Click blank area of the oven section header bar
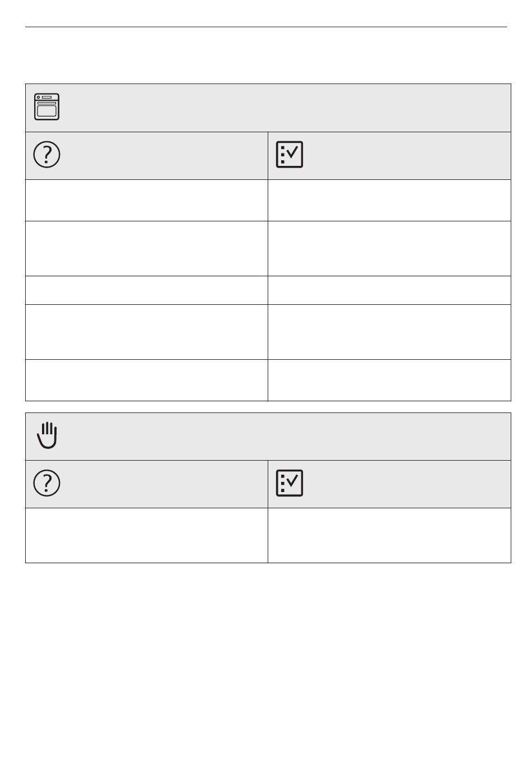The height and width of the screenshot is (770, 532). 286,108
